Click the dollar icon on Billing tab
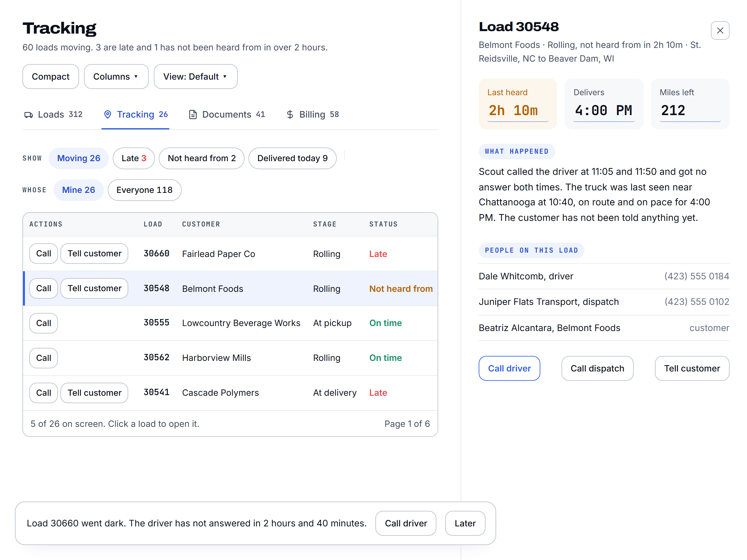747x560 pixels. [290, 115]
